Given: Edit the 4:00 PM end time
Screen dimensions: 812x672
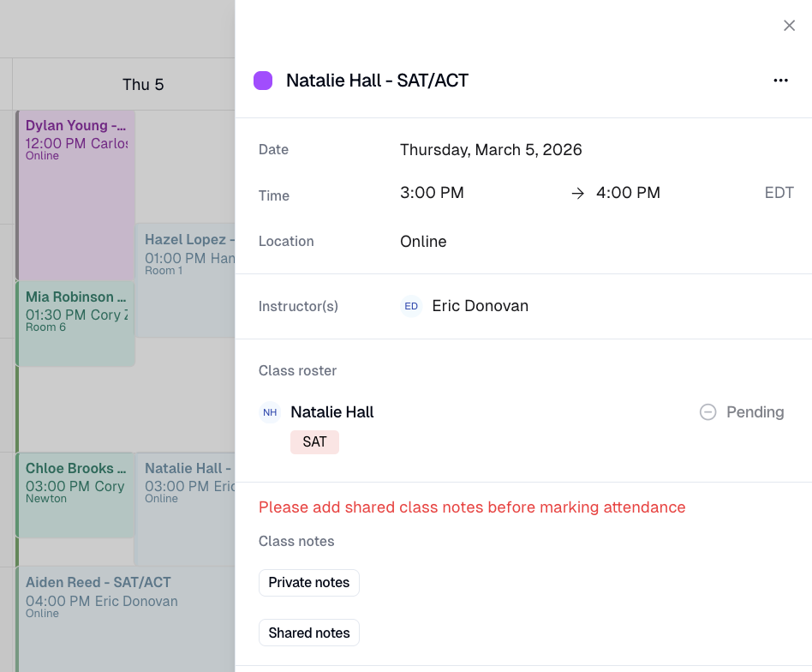Looking at the screenshot, I should tap(628, 193).
